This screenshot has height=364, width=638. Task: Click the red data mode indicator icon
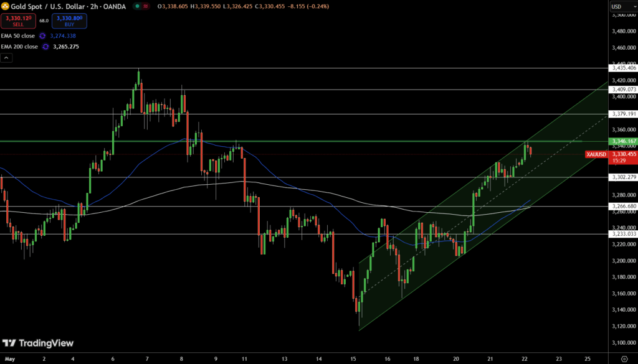point(146,6)
